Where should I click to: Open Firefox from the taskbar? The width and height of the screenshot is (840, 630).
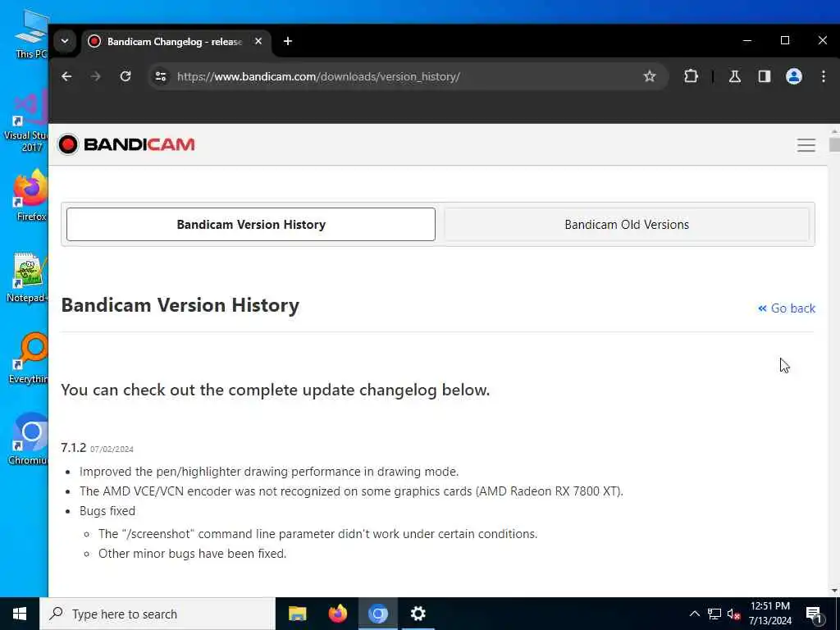tap(337, 614)
